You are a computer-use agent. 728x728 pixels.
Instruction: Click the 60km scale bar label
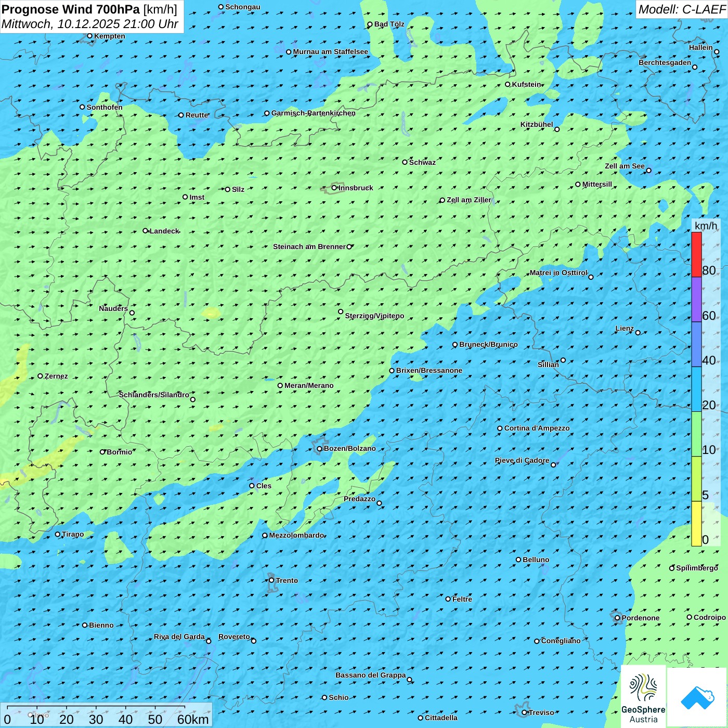(193, 719)
